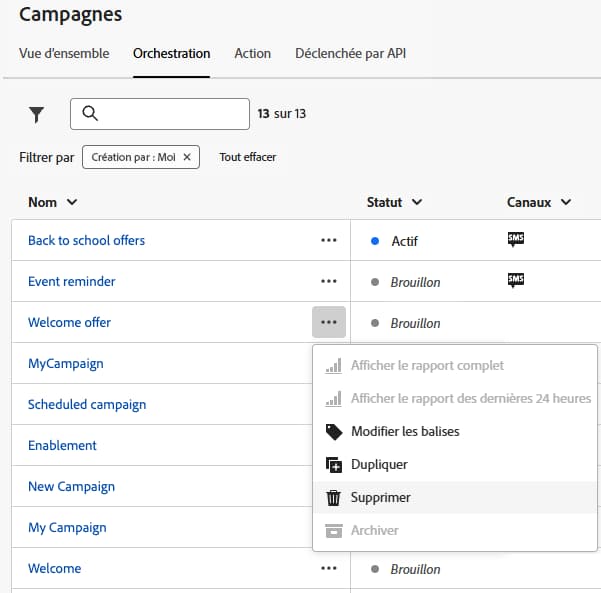Click the Tout effacer button
The image size is (601, 593).
(x=248, y=157)
